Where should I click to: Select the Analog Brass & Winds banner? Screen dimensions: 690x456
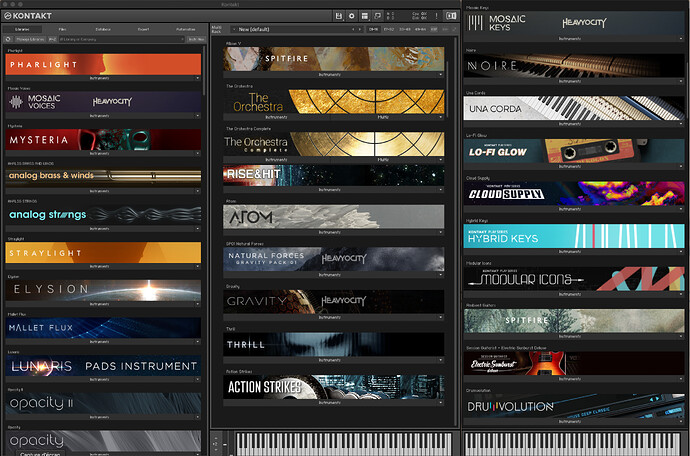(x=103, y=177)
